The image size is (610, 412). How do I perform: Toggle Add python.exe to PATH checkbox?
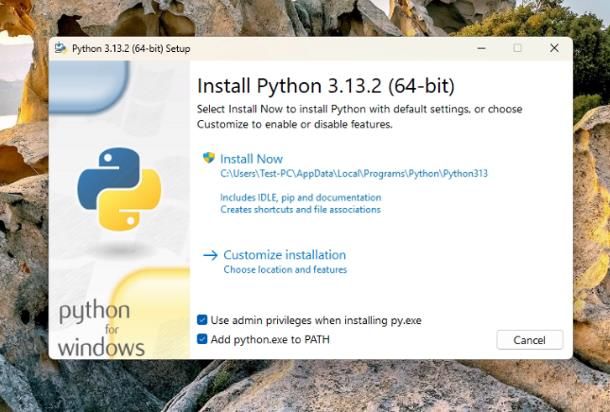point(202,339)
